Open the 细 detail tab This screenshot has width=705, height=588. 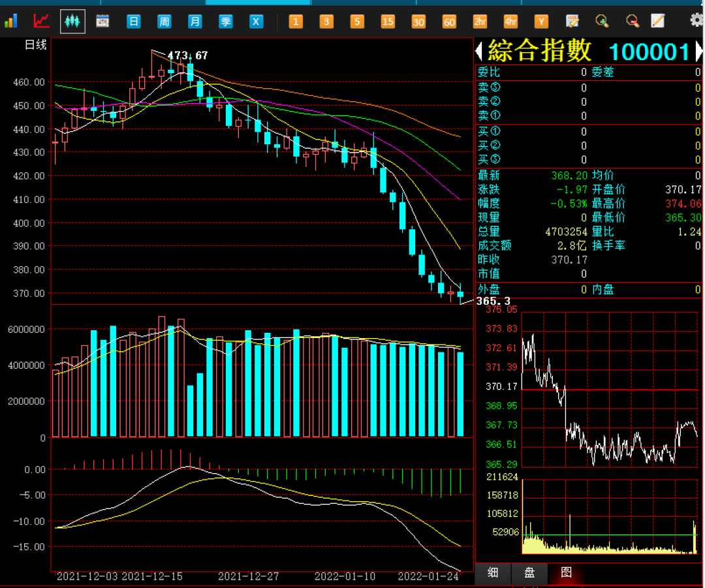[493, 573]
